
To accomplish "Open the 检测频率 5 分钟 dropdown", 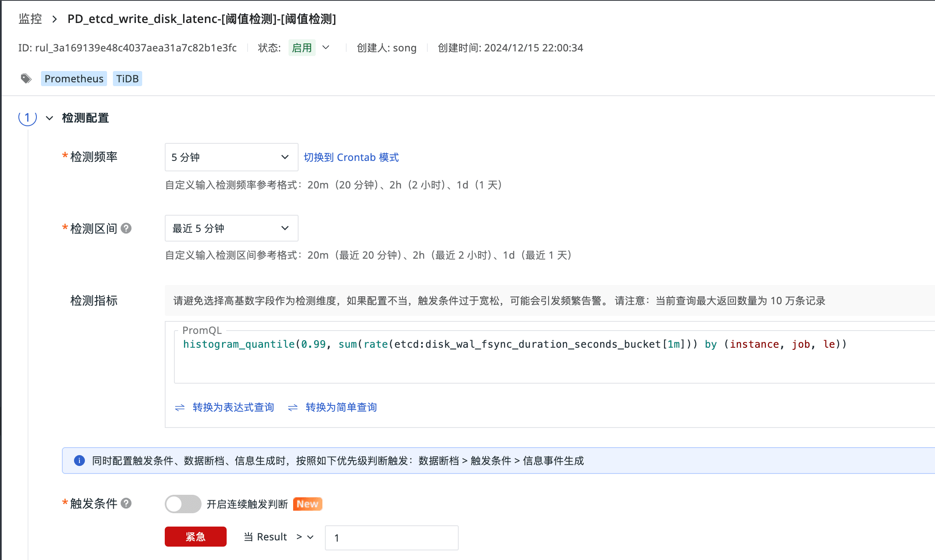I will point(231,157).
